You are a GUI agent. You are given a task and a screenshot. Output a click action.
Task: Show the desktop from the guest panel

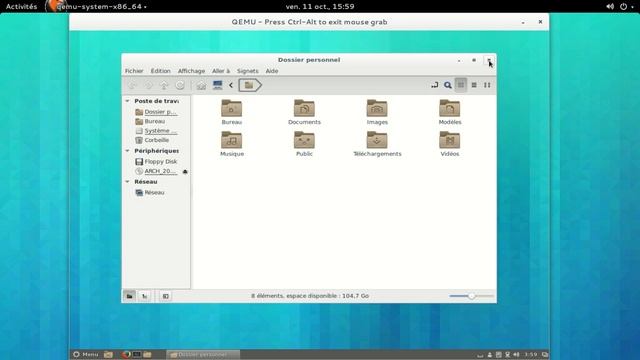pyautogui.click(x=108, y=354)
